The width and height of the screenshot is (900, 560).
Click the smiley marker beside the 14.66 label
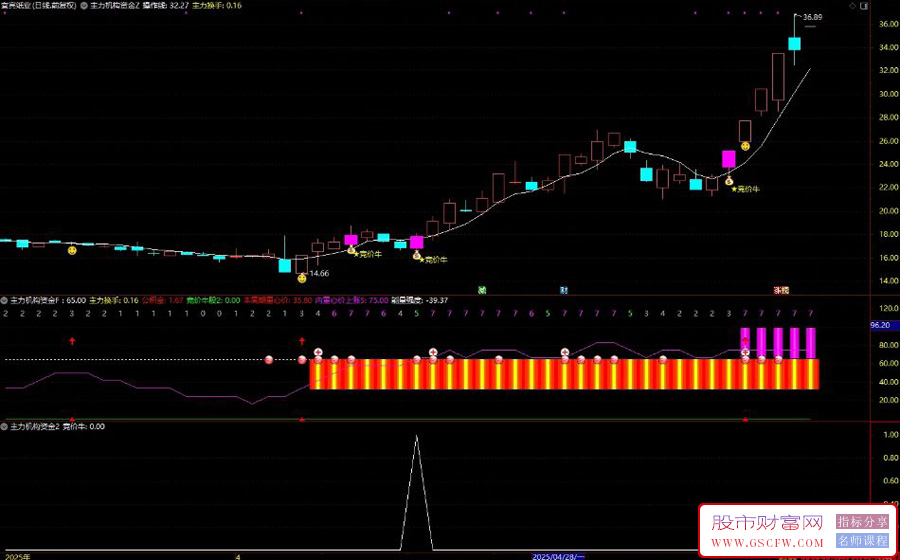pyautogui.click(x=302, y=278)
